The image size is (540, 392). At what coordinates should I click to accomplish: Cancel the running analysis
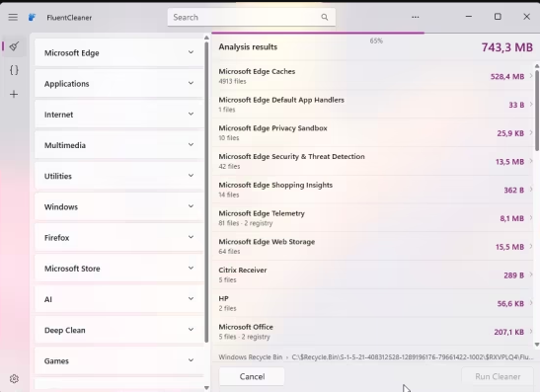pyautogui.click(x=252, y=376)
